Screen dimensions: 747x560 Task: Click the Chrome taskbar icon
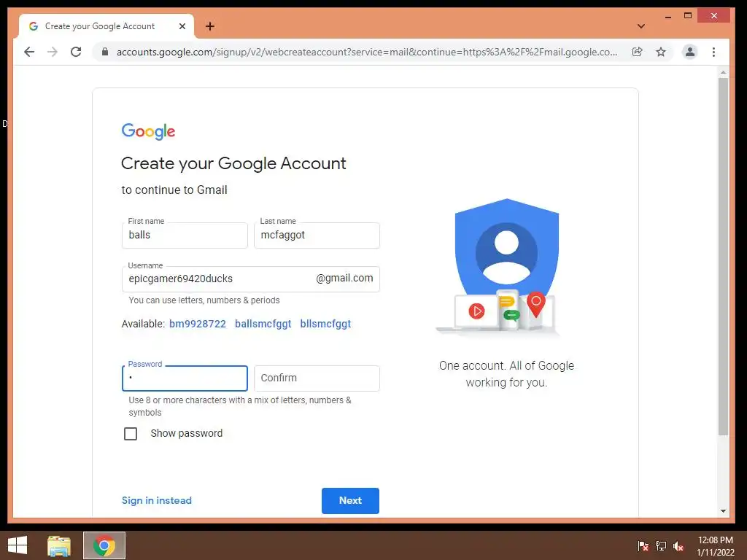pyautogui.click(x=104, y=545)
